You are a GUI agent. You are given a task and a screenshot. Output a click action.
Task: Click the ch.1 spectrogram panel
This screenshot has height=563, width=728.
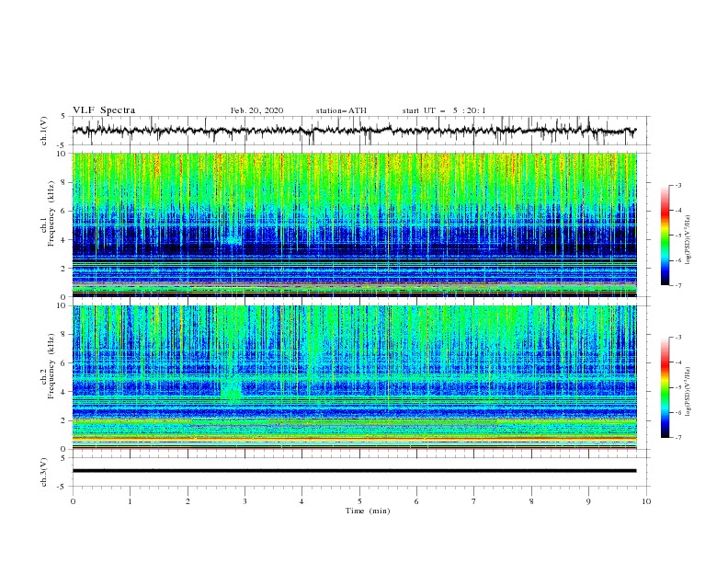pos(355,224)
